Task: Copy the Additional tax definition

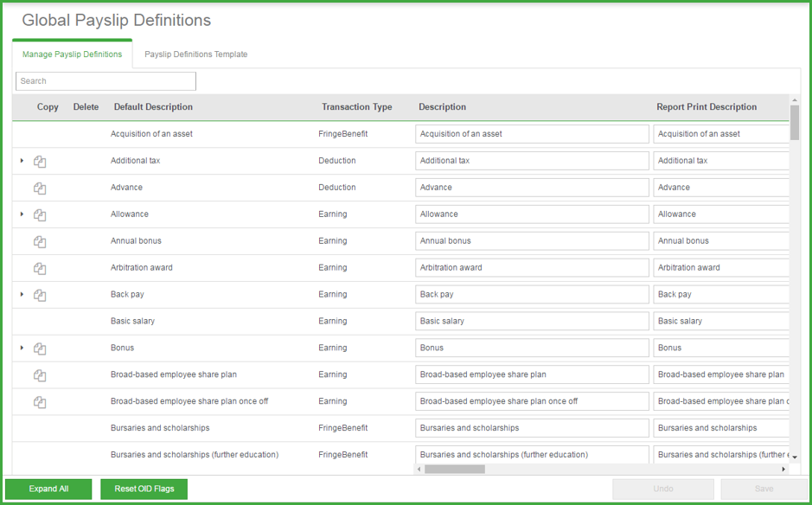Action: pos(40,162)
